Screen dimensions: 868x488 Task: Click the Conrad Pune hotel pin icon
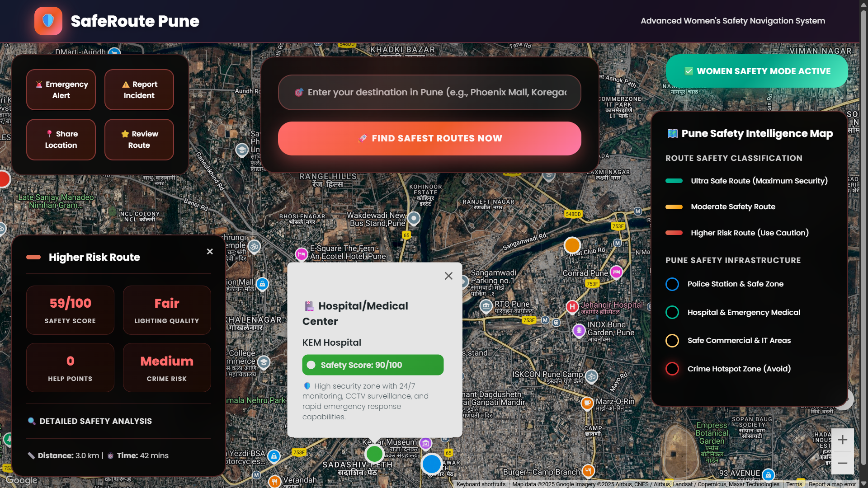pos(616,272)
